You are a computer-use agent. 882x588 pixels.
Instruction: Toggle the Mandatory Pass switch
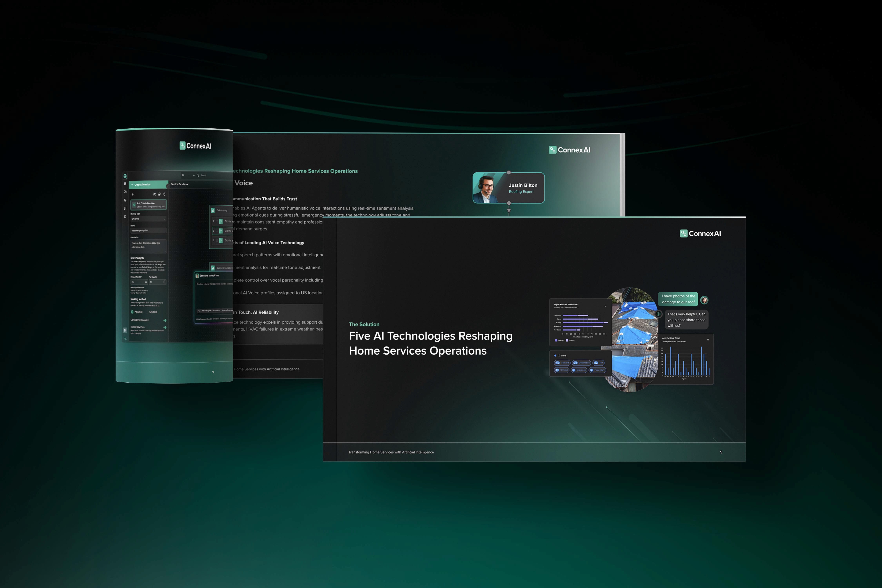click(x=165, y=327)
